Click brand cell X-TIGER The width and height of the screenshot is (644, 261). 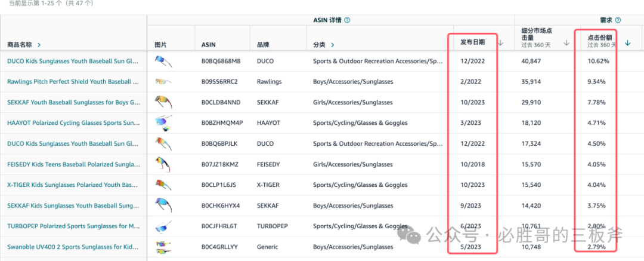[268, 185]
